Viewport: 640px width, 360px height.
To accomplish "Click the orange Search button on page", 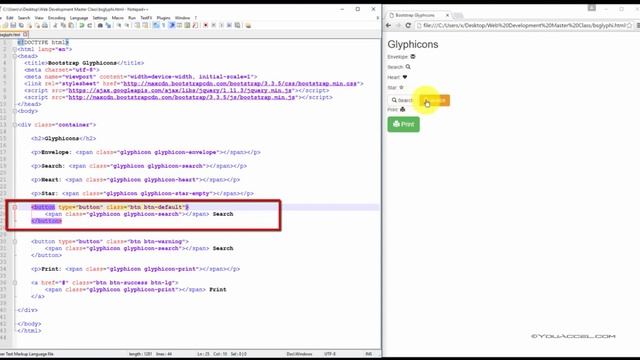I will click(x=435, y=100).
